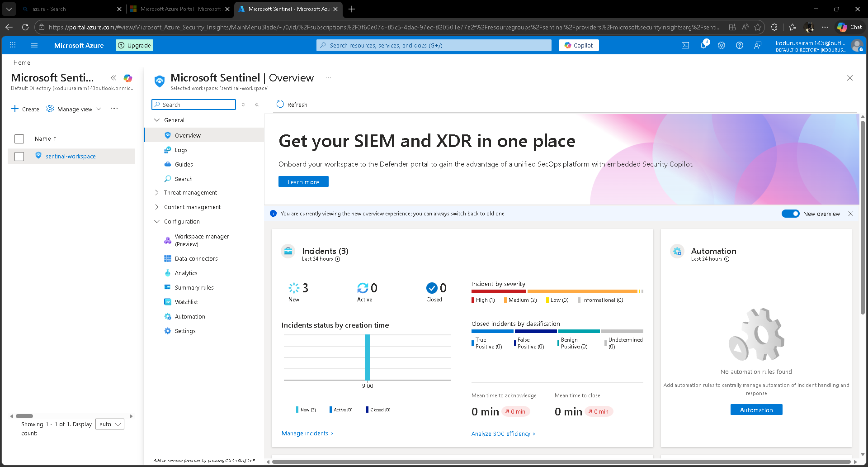Image resolution: width=868 pixels, height=467 pixels.
Task: Switch to the azure - Search browser tab
Action: pyautogui.click(x=71, y=9)
